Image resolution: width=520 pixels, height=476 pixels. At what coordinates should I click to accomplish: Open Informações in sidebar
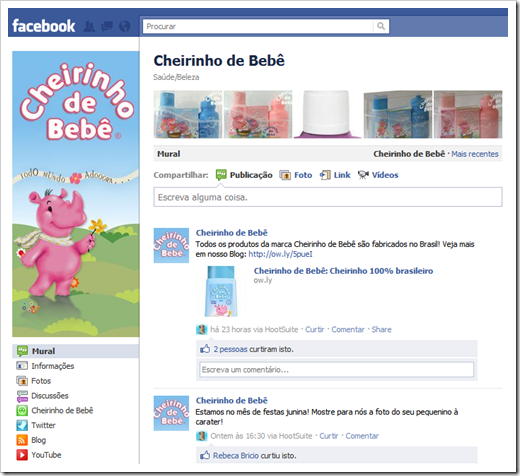45,366
